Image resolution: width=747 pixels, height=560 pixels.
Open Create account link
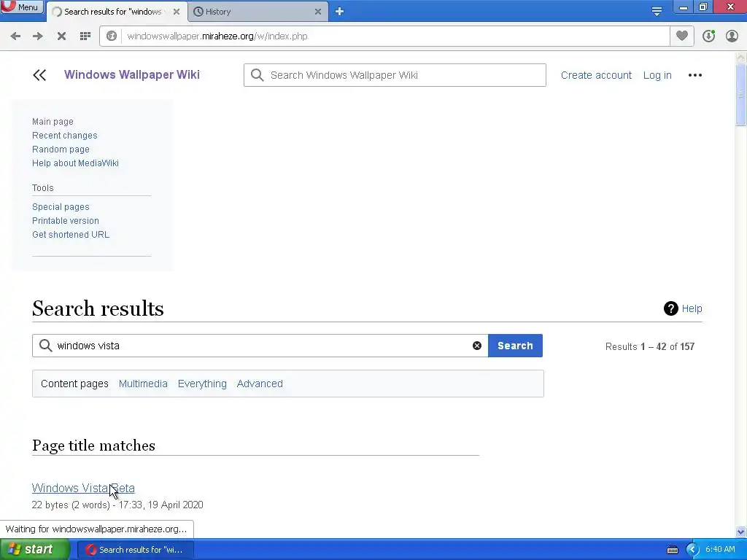click(x=596, y=75)
